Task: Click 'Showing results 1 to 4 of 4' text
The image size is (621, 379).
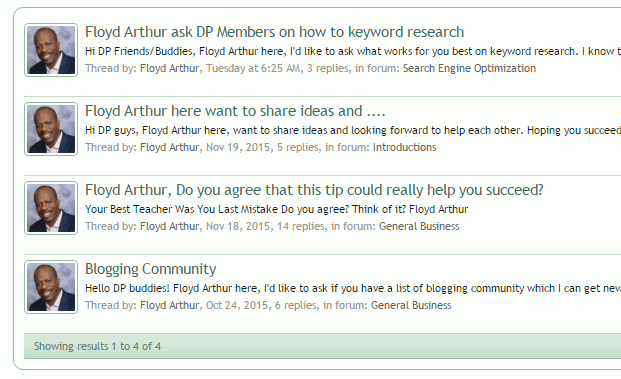Action: 97,346
